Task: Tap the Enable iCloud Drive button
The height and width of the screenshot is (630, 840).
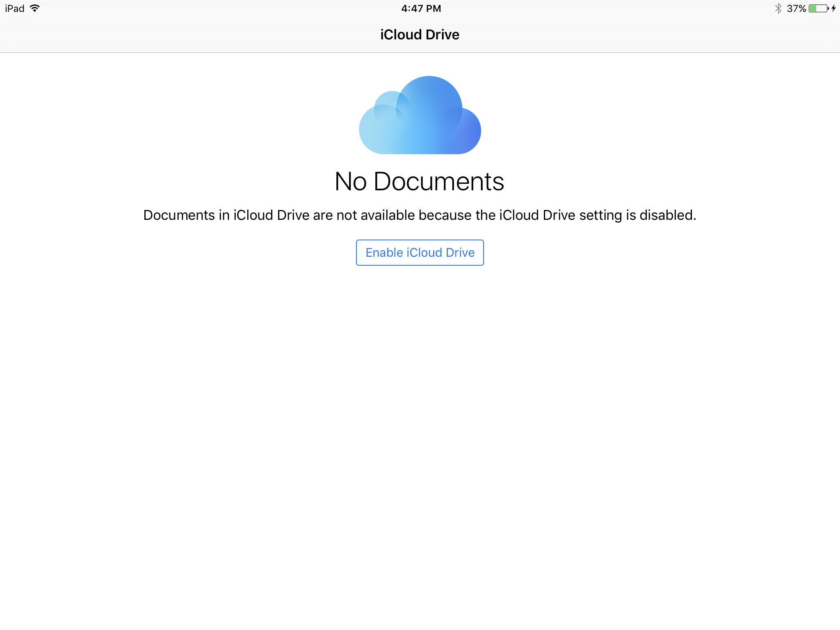Action: pos(420,253)
